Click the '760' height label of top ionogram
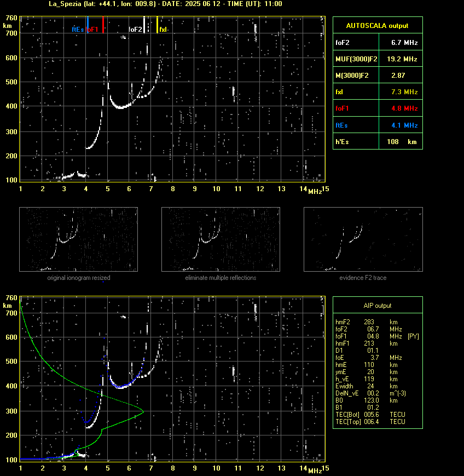This screenshot has height=476, width=464. pyautogui.click(x=11, y=18)
